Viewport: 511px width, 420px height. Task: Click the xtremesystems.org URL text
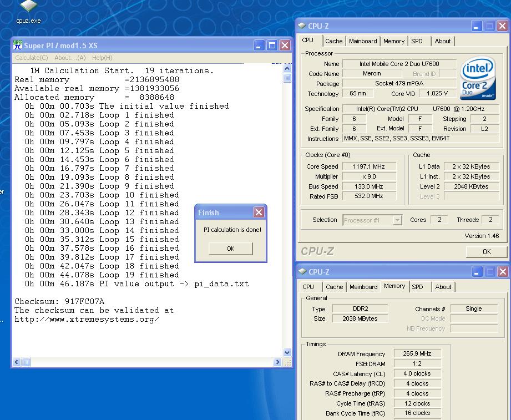87,320
